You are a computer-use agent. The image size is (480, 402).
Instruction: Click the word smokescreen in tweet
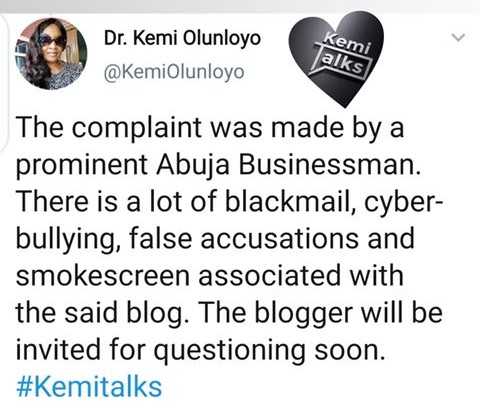[103, 276]
